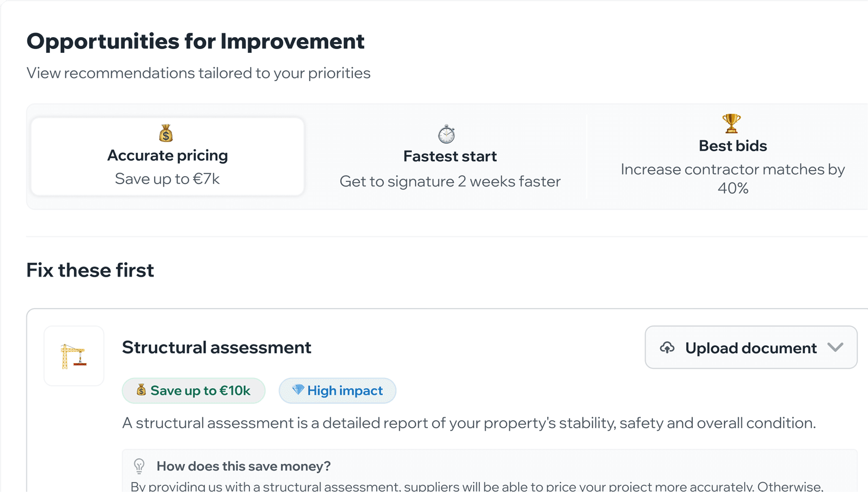Click the Save up to €10k badge
The image size is (868, 492).
pos(193,391)
